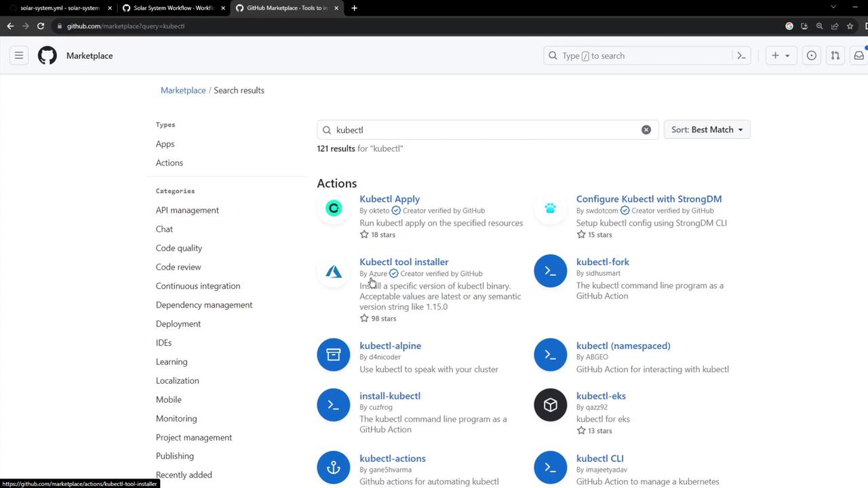The width and height of the screenshot is (868, 488).
Task: Open the hamburger navigation menu
Action: [19, 56]
